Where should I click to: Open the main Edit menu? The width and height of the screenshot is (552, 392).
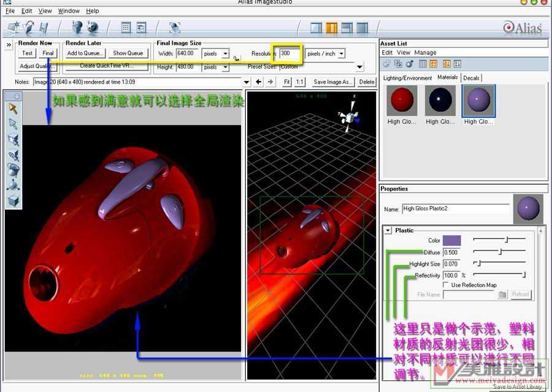point(27,11)
